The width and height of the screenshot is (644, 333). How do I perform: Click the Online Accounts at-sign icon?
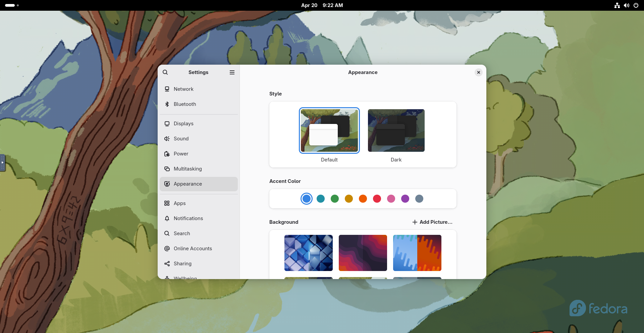167,249
